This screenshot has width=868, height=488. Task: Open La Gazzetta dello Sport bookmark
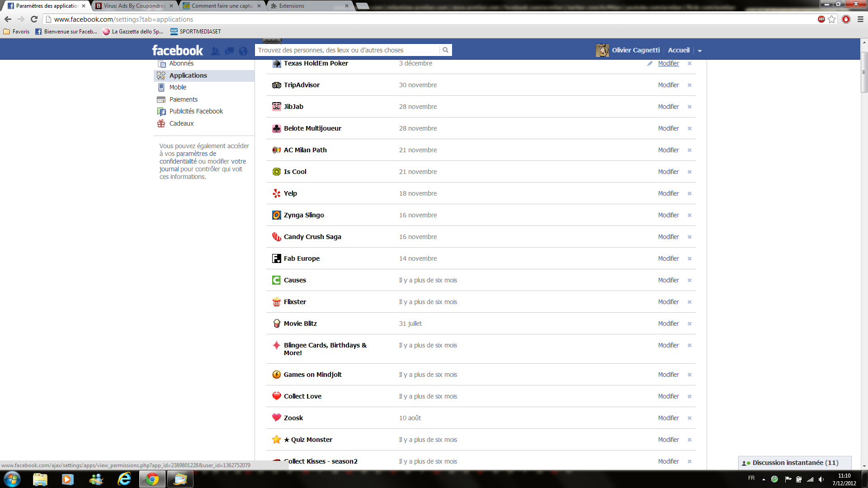133,32
